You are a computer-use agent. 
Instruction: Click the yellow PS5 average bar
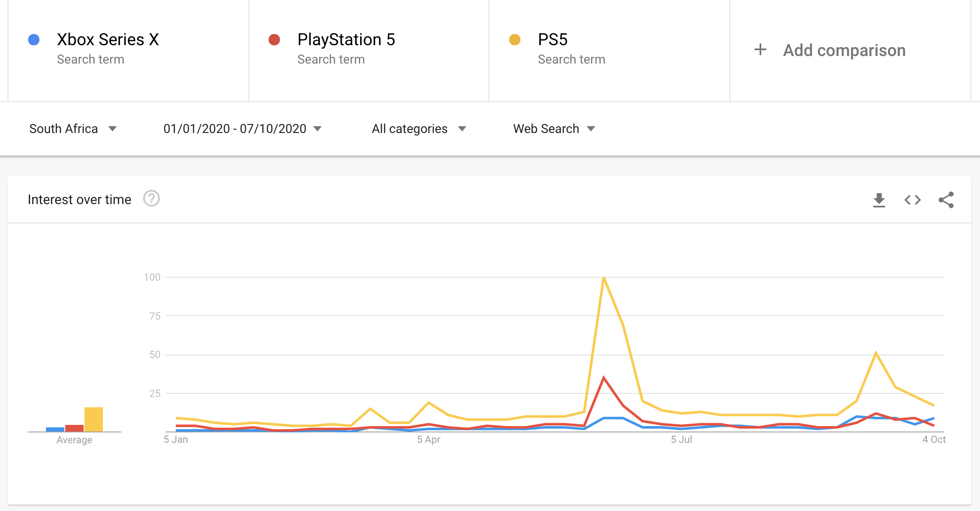(x=93, y=419)
